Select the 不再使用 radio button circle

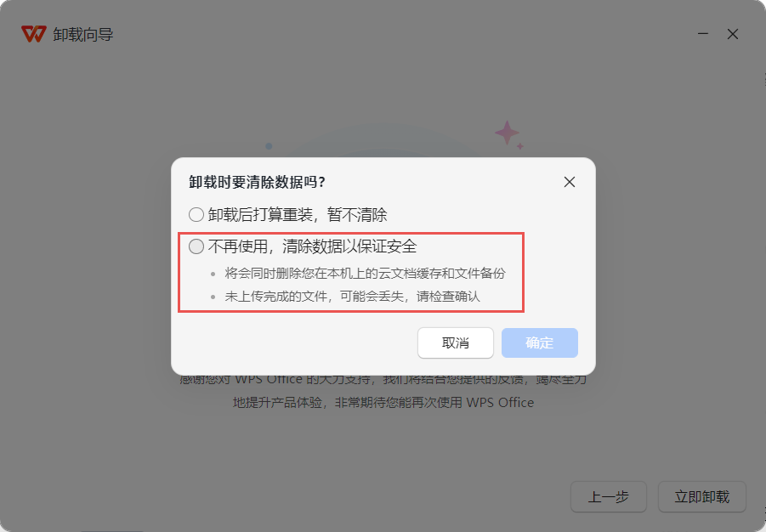(x=196, y=246)
